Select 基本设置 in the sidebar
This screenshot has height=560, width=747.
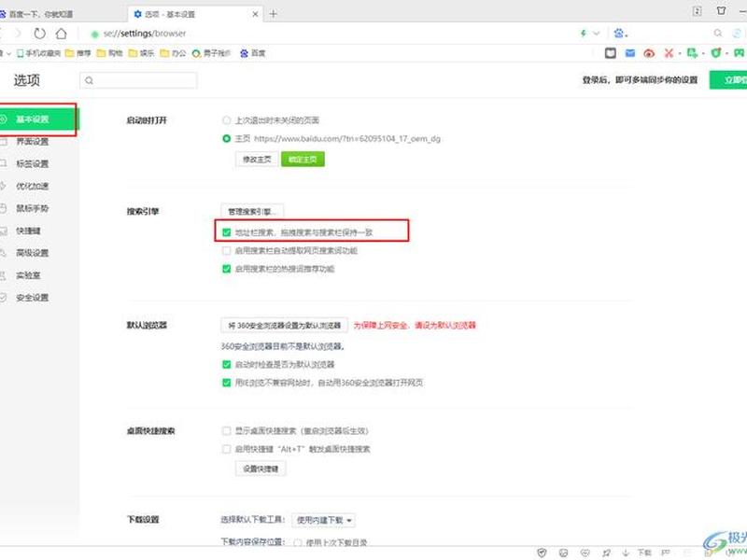coord(38,119)
